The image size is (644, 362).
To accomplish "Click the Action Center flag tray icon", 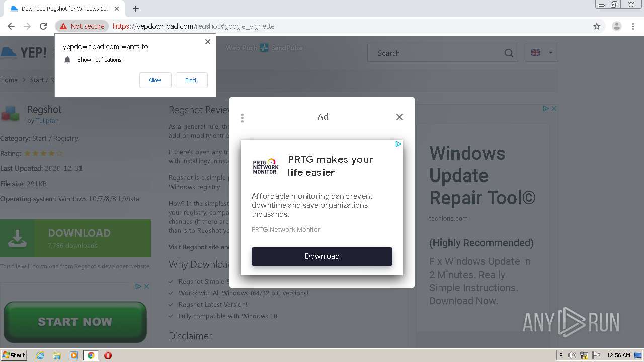I will click(596, 355).
